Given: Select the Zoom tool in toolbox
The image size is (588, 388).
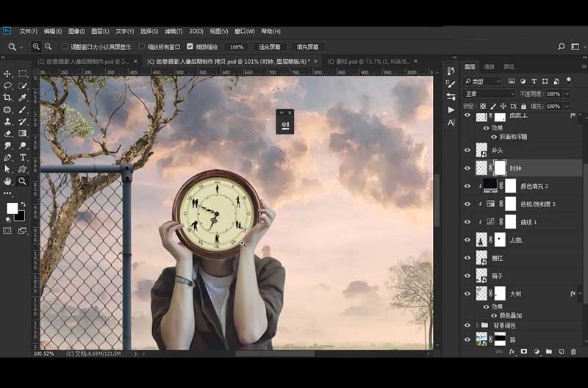Looking at the screenshot, I should click(x=23, y=182).
